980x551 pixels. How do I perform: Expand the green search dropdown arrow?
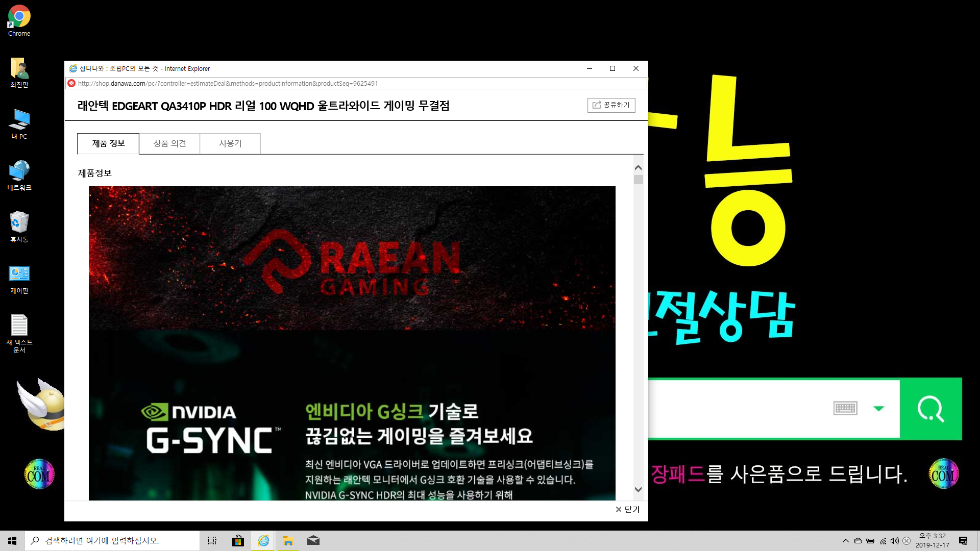click(878, 408)
